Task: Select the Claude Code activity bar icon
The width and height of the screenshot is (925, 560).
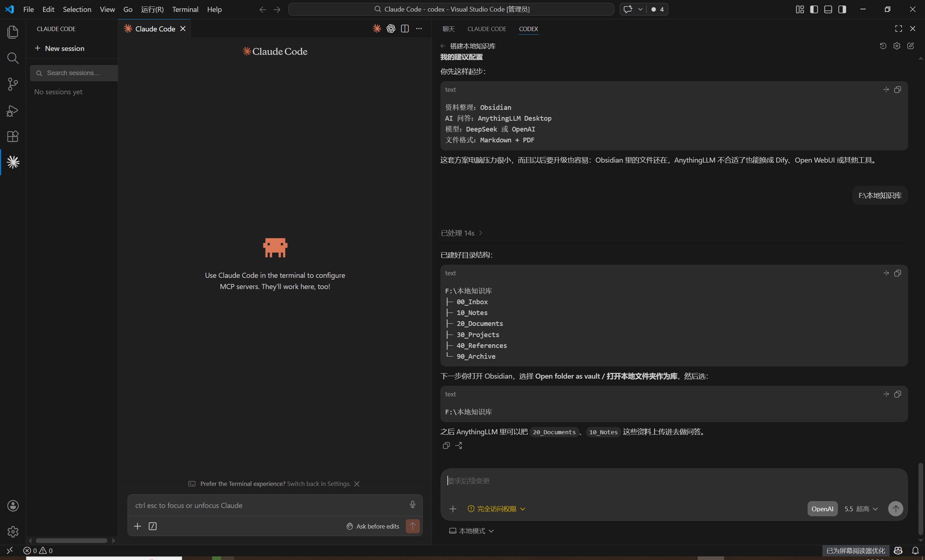Action: (13, 162)
